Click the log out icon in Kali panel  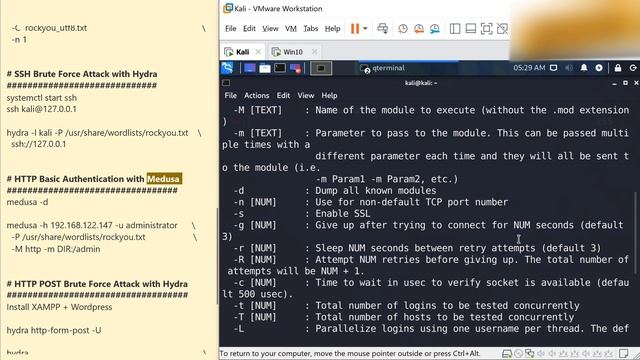[x=633, y=68]
